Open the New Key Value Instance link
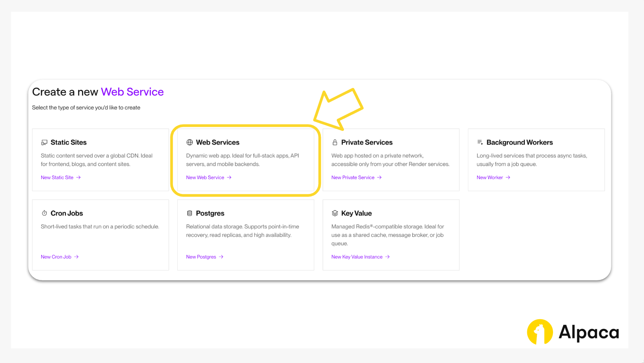The height and width of the screenshot is (363, 644). coord(357,257)
